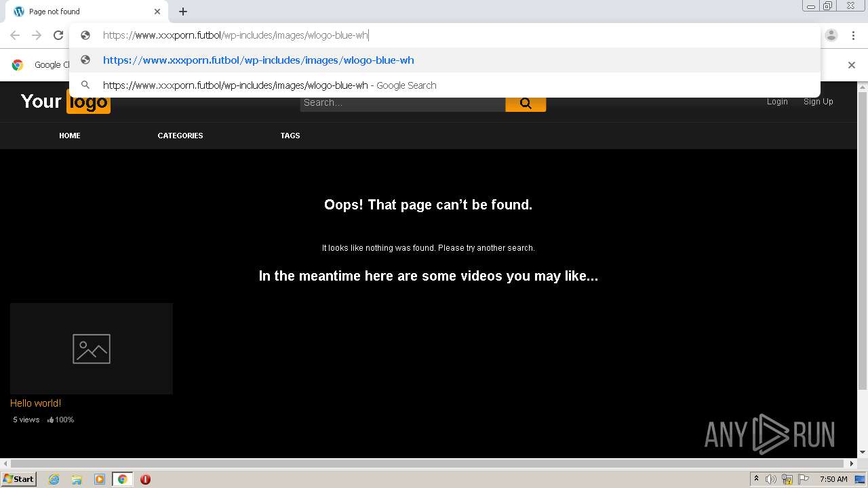Open Windows Explorer folder on taskbar
Screen dimensions: 868x488
77,479
